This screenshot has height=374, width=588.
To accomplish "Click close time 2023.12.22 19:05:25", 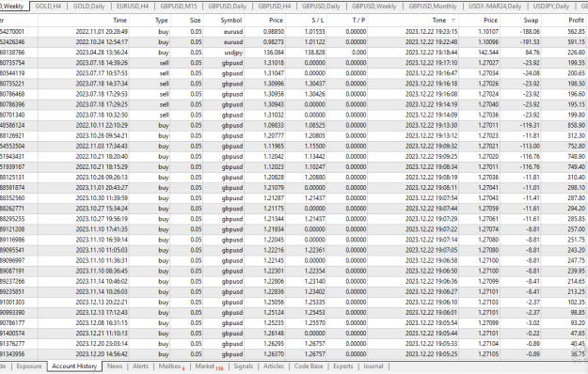I will [x=431, y=354].
